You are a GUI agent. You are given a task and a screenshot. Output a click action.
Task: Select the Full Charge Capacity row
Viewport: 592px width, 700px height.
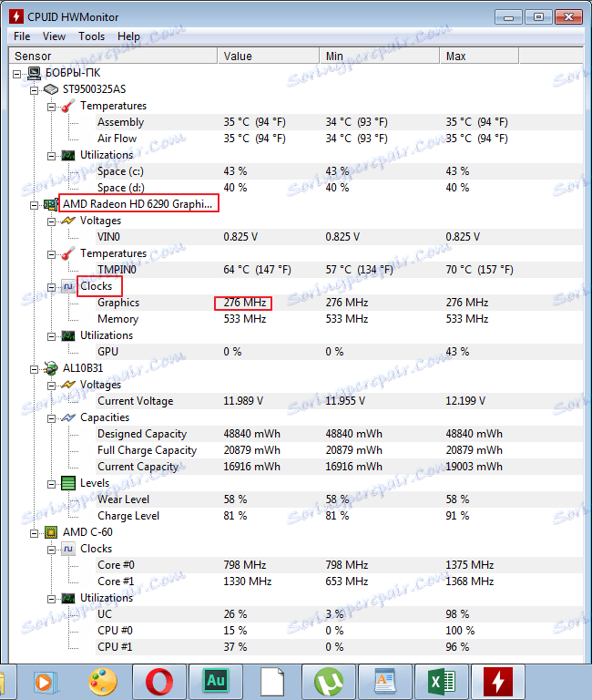tap(339, 450)
